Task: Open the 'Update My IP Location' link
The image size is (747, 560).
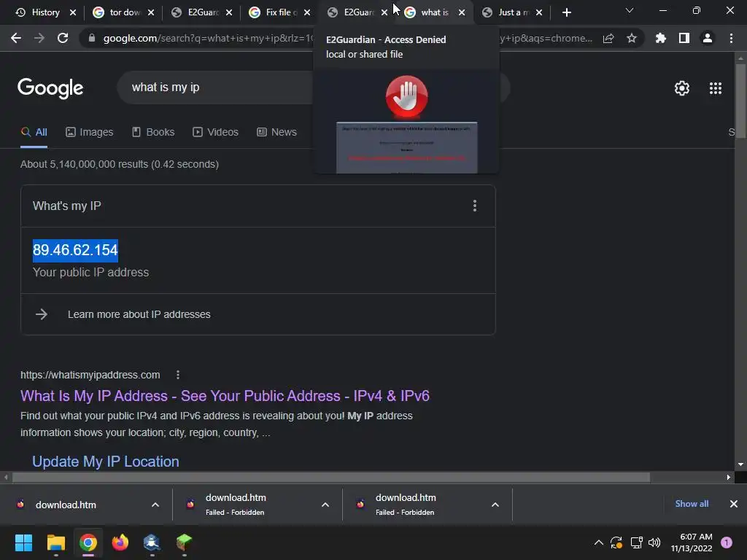Action: pyautogui.click(x=106, y=462)
